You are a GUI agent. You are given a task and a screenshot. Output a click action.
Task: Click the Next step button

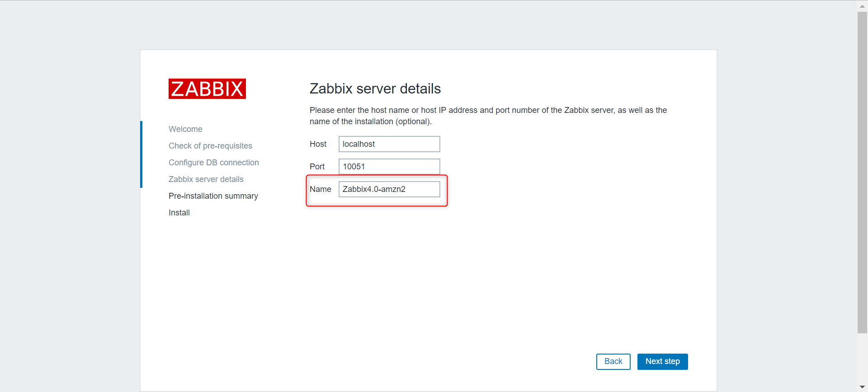663,362
